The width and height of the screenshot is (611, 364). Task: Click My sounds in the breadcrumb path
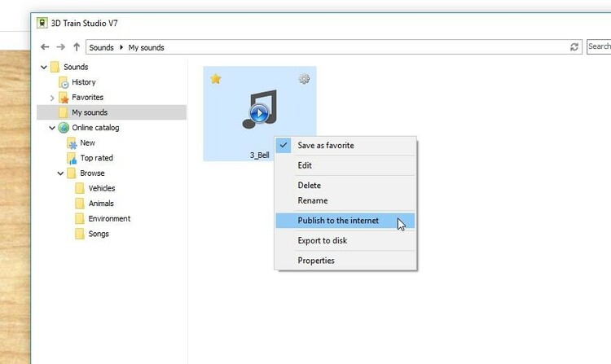pyautogui.click(x=146, y=47)
